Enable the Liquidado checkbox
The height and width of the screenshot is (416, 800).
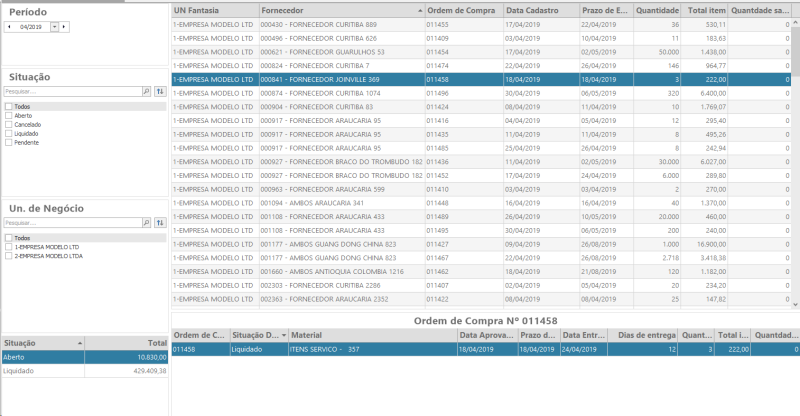click(x=9, y=134)
